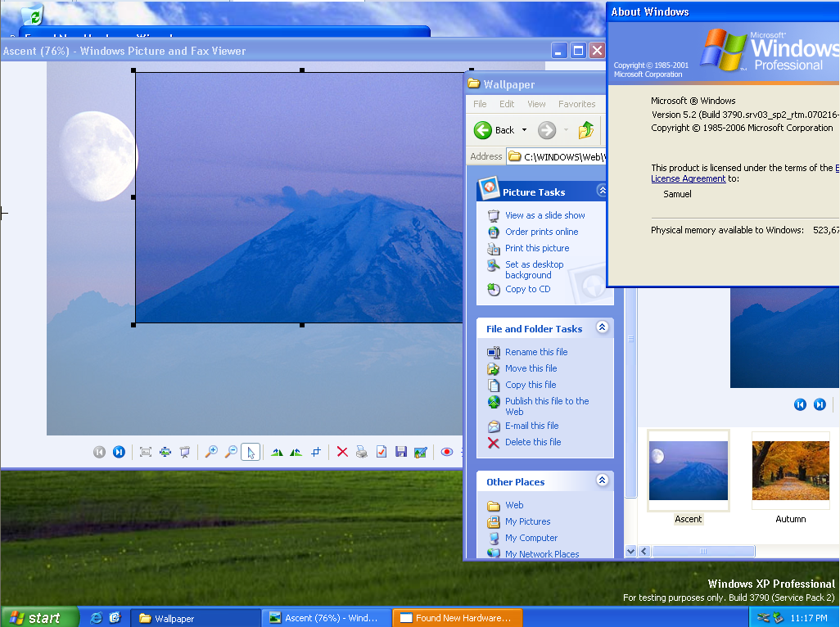The height and width of the screenshot is (627, 840).
Task: Click next image button in filmstrip preview
Action: [x=820, y=405]
